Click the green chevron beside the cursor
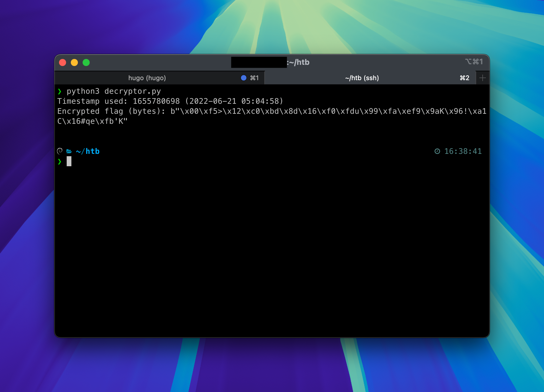Screen dimensions: 544x392 coord(60,162)
